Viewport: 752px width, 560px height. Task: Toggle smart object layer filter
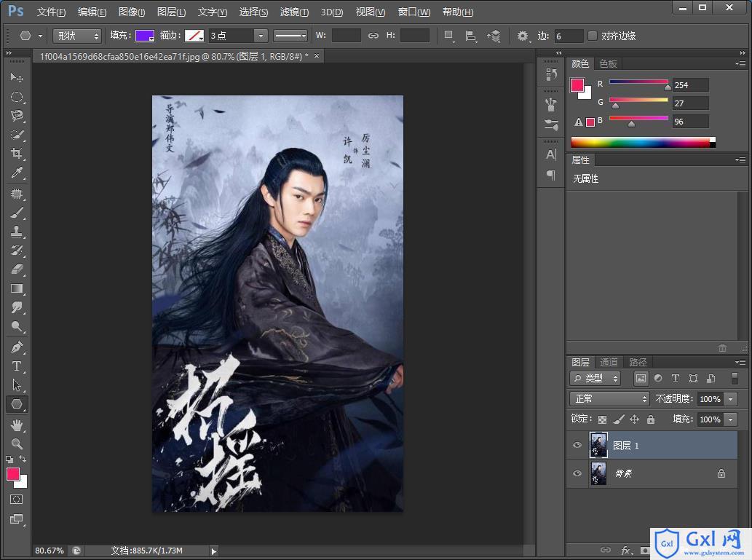click(x=711, y=378)
